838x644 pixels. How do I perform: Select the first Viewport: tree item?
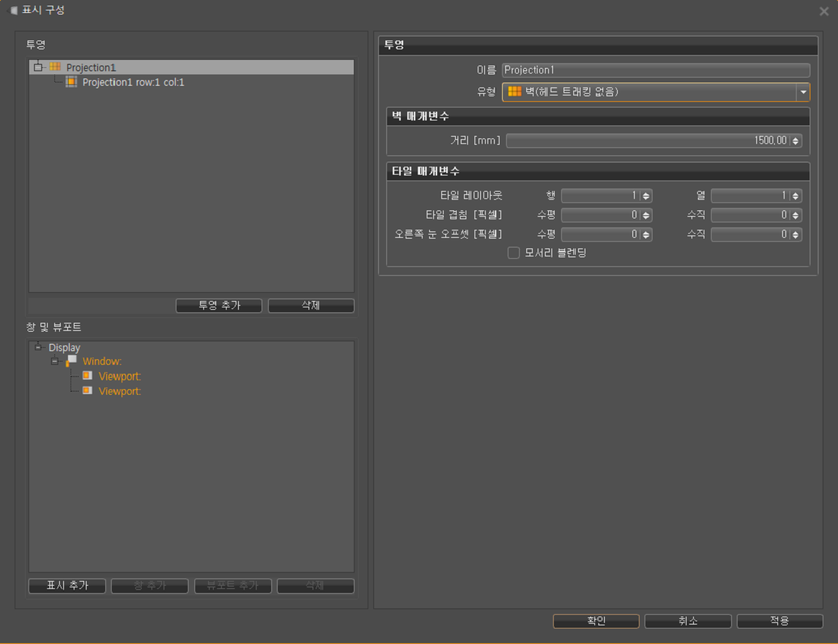coord(120,376)
